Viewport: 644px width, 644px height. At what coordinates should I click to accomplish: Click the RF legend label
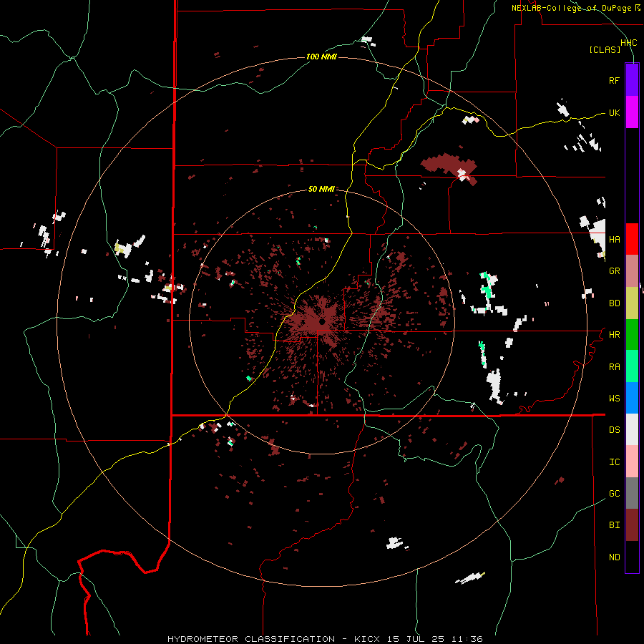point(614,80)
